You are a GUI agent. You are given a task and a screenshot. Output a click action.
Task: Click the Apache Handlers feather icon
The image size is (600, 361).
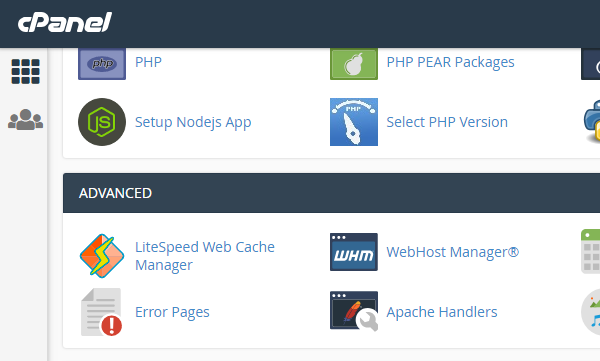point(354,311)
